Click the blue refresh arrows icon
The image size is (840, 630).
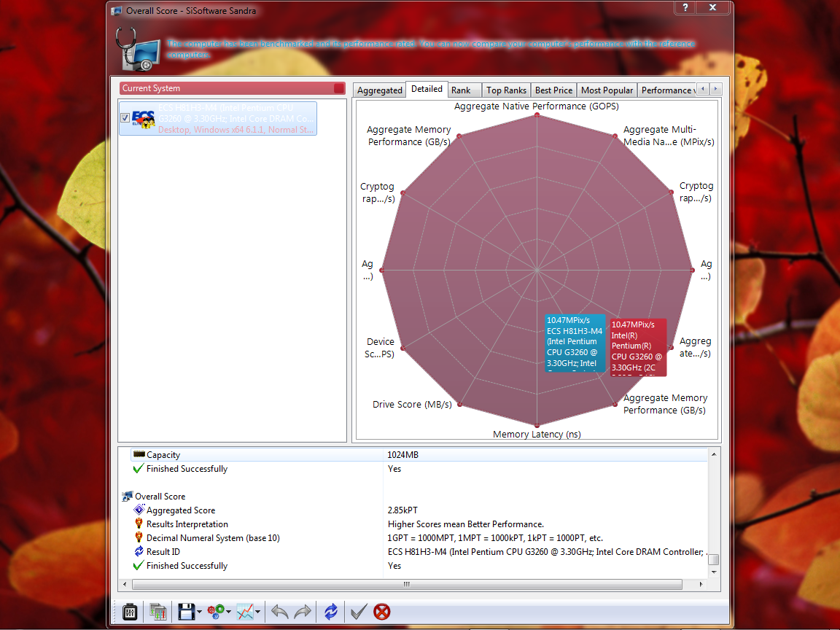coord(331,611)
